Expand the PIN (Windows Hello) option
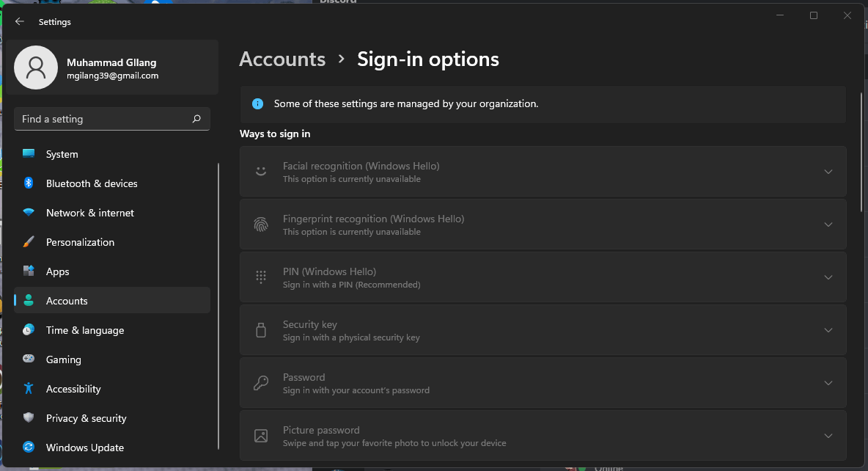This screenshot has width=868, height=471. (828, 277)
